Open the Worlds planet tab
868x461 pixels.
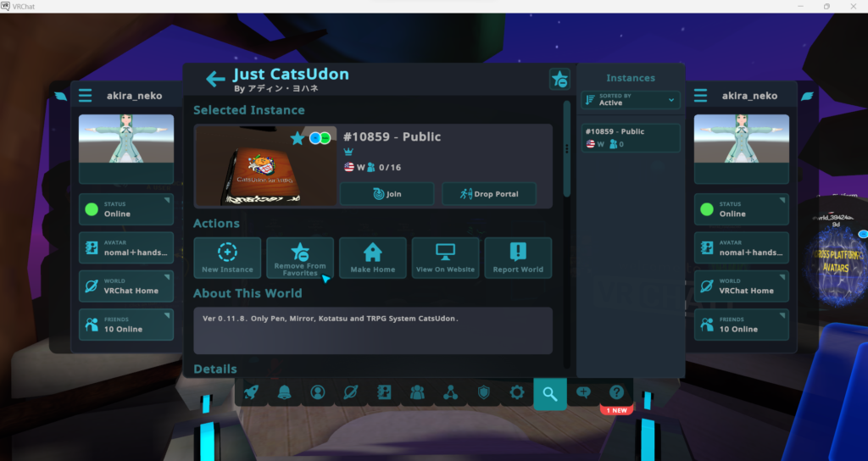point(351,393)
